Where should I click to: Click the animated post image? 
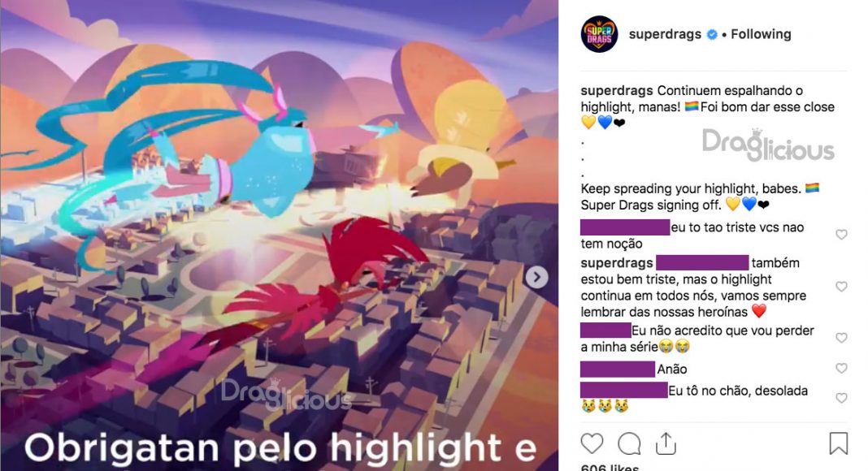tap(279, 235)
